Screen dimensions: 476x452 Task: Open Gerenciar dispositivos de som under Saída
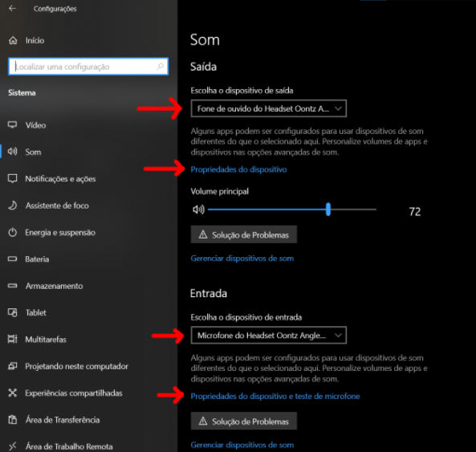[x=242, y=259]
